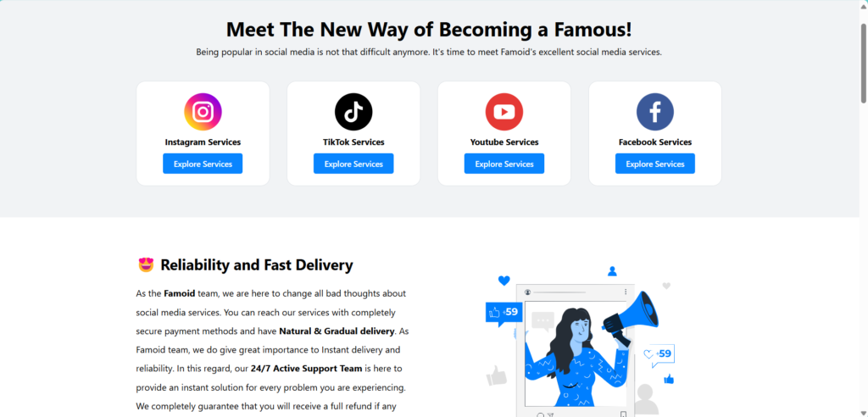Open the TikTok Services title

[x=353, y=142]
